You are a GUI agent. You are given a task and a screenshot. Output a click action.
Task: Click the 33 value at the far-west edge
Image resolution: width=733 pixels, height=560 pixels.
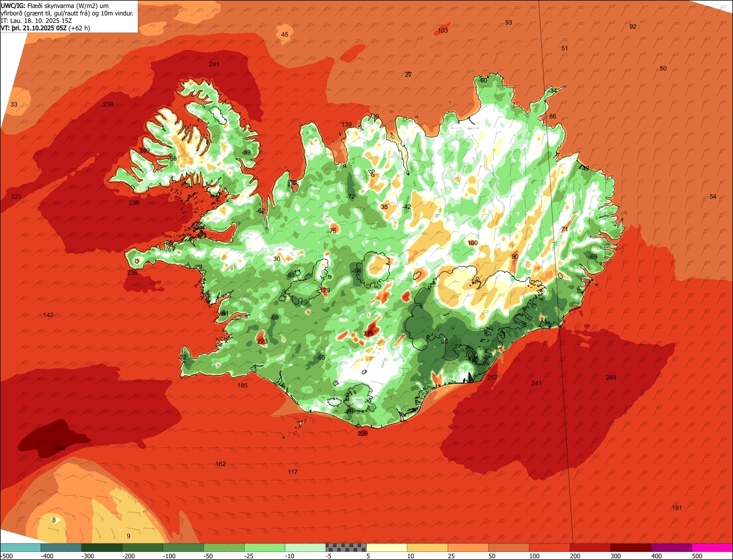(14, 104)
